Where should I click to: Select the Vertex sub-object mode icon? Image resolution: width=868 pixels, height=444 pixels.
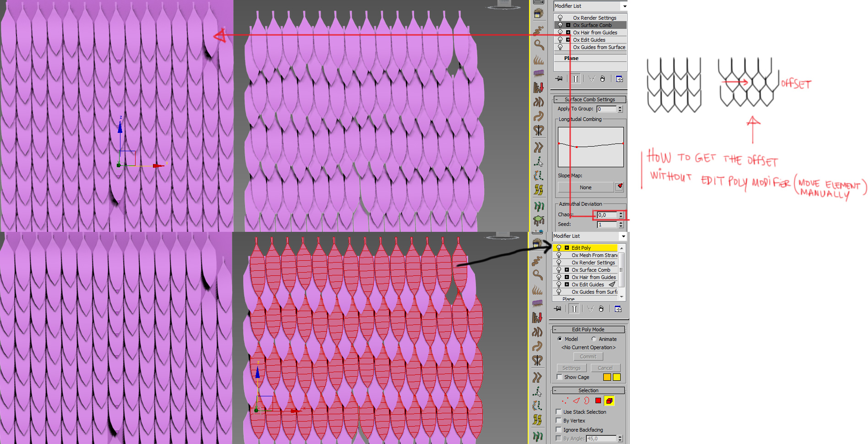pos(565,401)
